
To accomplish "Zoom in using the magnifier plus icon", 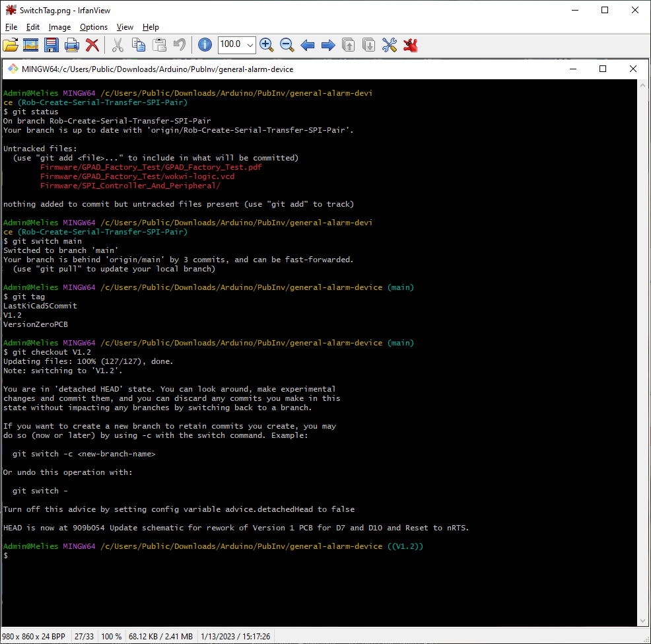I will coord(267,45).
